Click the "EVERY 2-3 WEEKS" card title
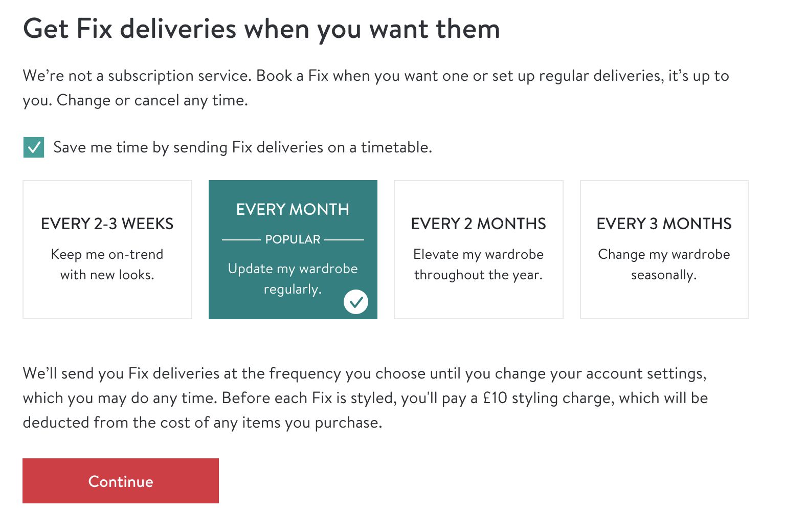 [107, 224]
